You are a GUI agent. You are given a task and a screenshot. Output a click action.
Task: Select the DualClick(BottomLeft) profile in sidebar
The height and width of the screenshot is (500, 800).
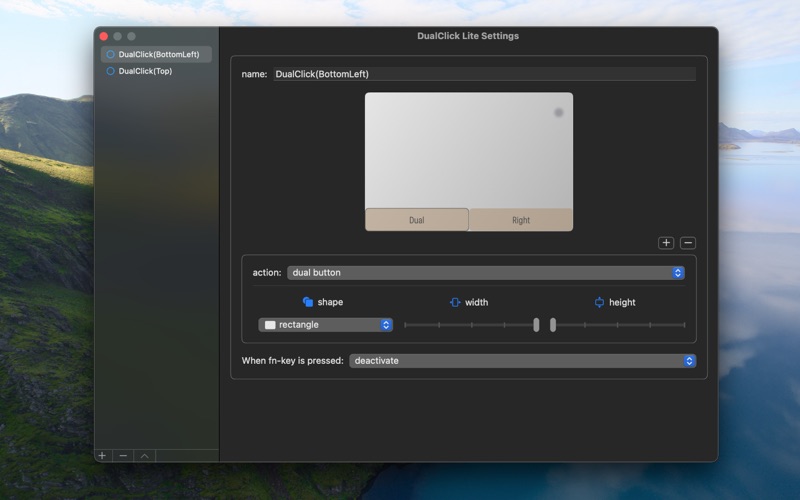[156, 54]
